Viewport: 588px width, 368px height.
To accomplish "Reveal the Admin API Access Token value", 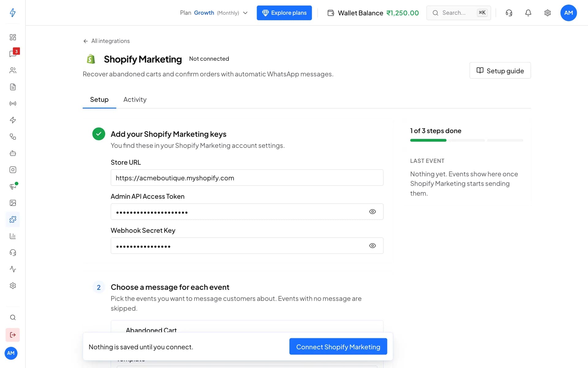I will click(x=372, y=212).
